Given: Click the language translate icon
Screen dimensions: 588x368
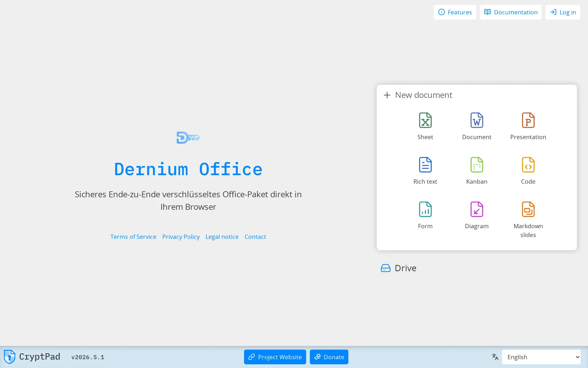Looking at the screenshot, I should [x=495, y=357].
